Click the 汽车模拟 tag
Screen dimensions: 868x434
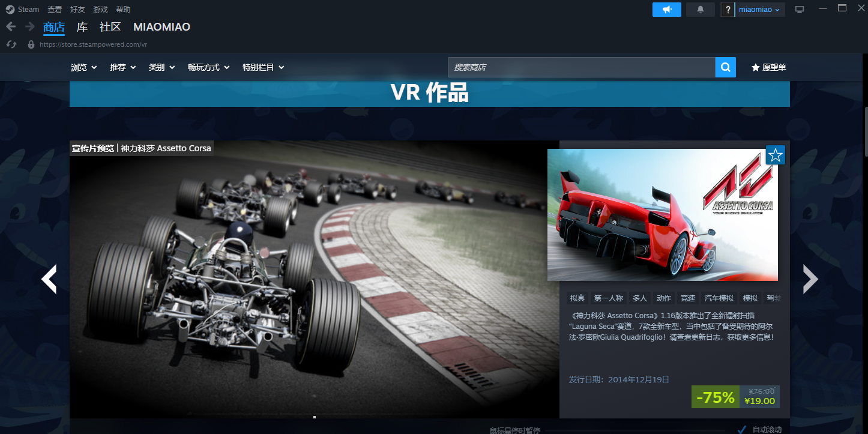719,298
